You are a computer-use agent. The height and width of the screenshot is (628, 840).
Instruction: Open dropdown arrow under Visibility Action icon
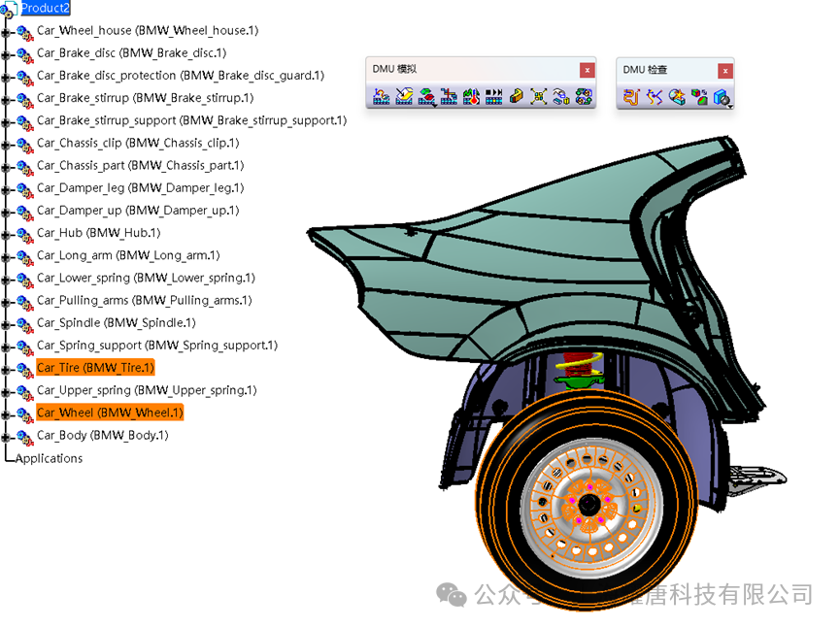point(434,106)
